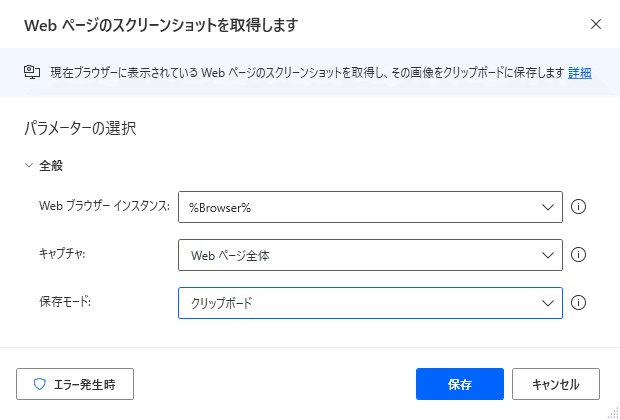620x420 pixels.
Task: Click the 保存 button
Action: pyautogui.click(x=460, y=384)
